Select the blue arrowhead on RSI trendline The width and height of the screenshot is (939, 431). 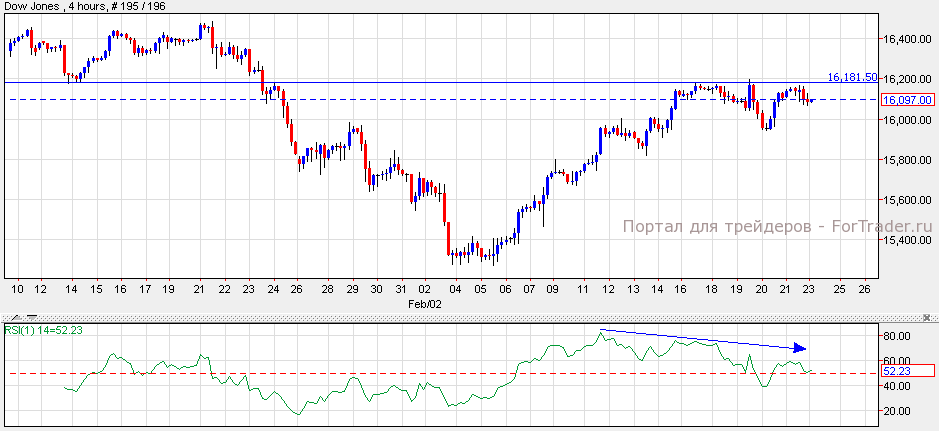coord(800,348)
